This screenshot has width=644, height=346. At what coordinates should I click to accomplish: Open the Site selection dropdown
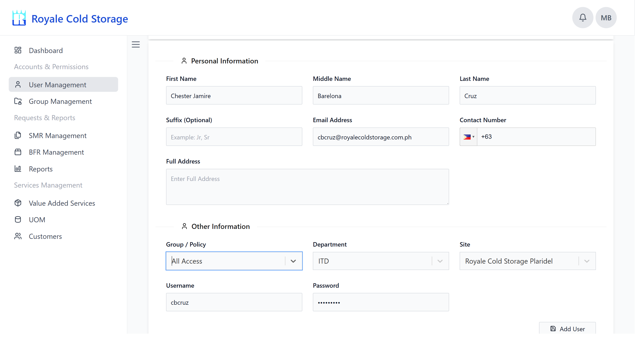pyautogui.click(x=587, y=261)
